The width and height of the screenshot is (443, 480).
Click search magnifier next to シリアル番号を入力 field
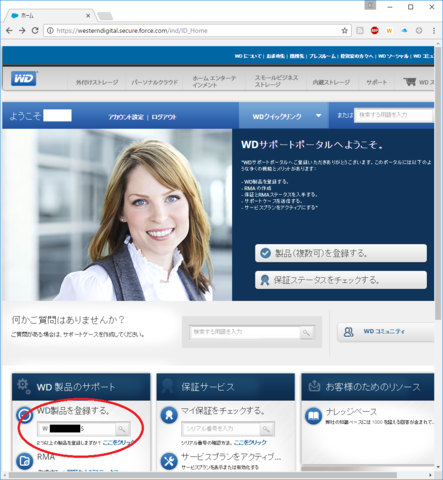click(x=266, y=429)
